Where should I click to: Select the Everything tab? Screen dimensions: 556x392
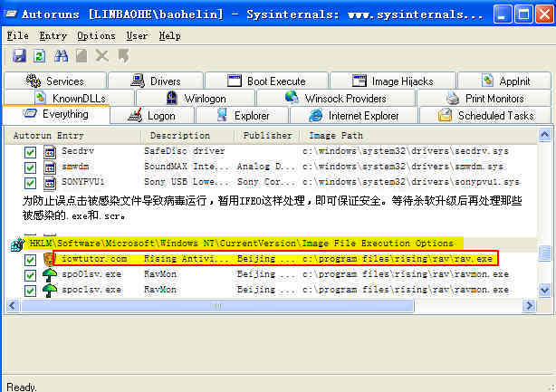[56, 114]
